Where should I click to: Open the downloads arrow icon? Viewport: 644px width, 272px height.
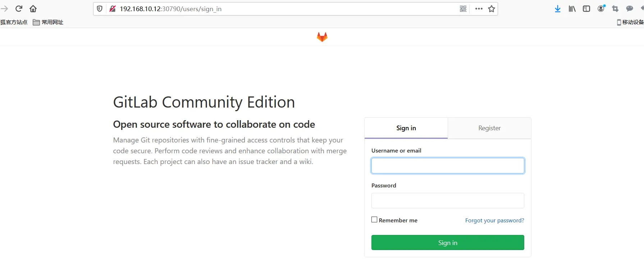click(558, 9)
